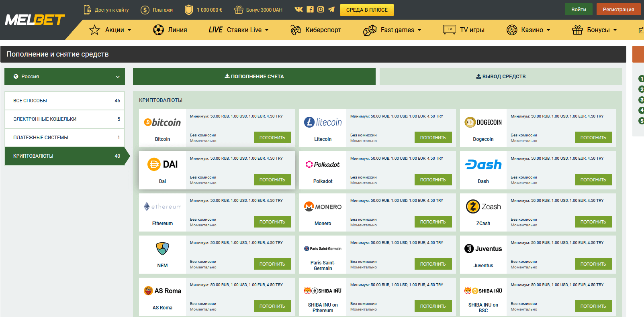Switch to ВЫВОД СРЕДСТВ tab
This screenshot has height=317, width=644.
point(501,76)
